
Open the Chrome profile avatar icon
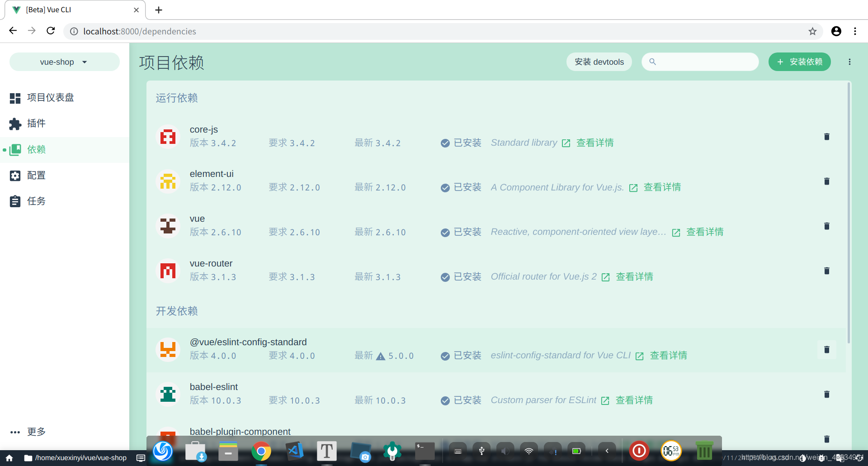click(x=836, y=31)
